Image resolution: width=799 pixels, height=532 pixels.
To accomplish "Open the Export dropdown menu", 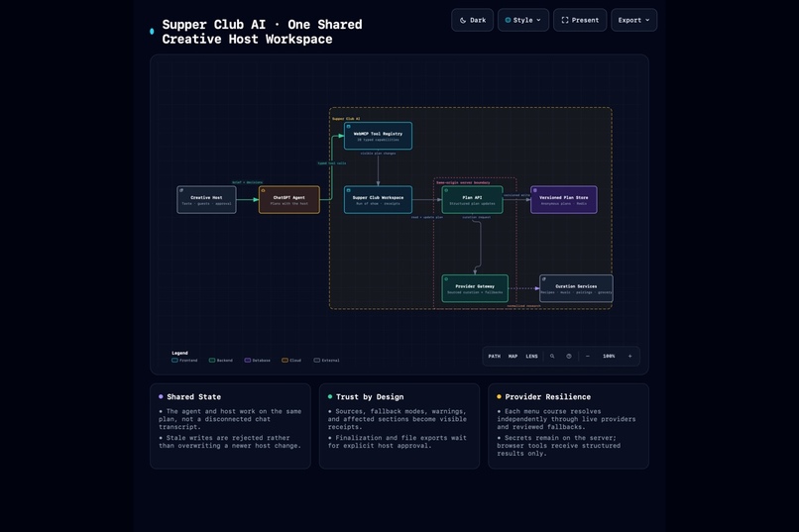I will (633, 20).
